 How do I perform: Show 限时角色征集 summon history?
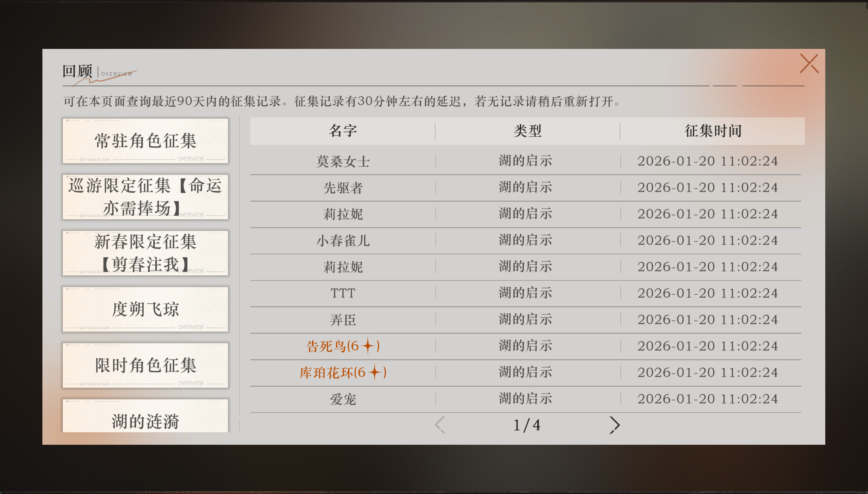click(x=145, y=365)
